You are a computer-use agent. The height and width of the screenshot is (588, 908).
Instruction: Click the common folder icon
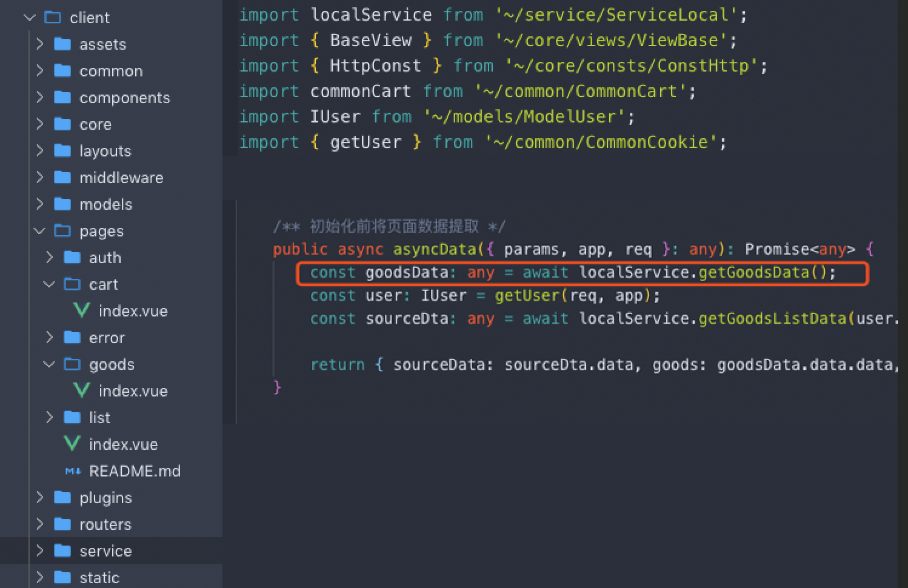62,70
